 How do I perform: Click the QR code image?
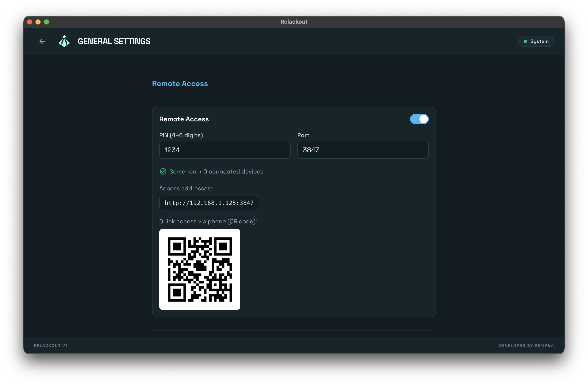[200, 269]
